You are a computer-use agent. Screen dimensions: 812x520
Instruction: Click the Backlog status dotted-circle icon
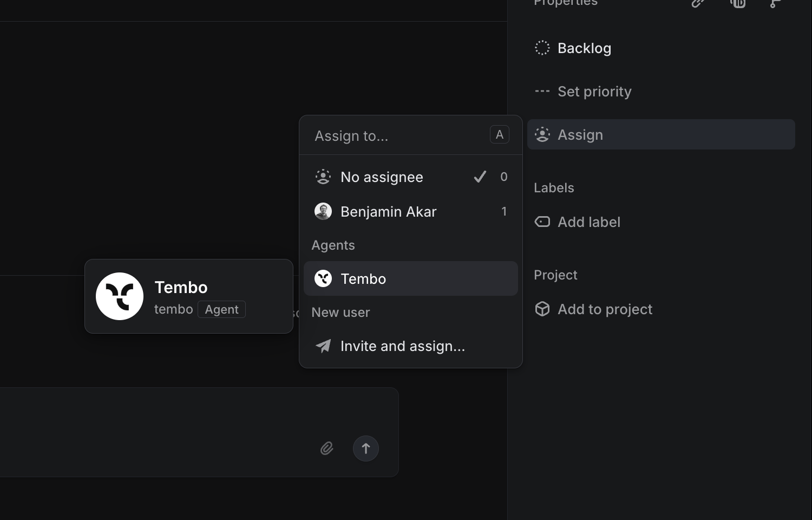click(x=542, y=48)
